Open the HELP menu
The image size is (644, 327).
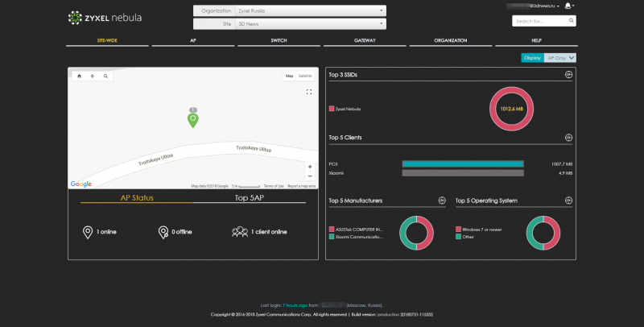pyautogui.click(x=536, y=40)
